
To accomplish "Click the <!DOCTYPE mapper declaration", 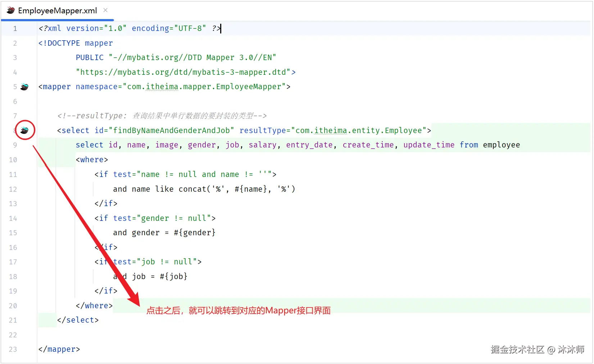I will (x=76, y=43).
